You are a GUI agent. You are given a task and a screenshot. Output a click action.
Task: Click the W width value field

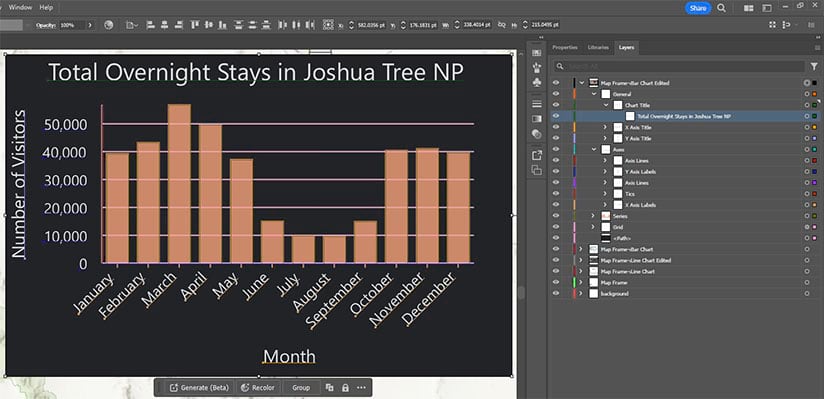[477, 25]
